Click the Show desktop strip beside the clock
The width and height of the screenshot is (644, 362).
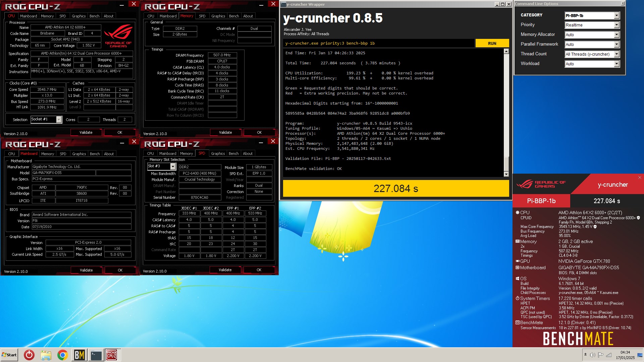[x=640, y=355]
